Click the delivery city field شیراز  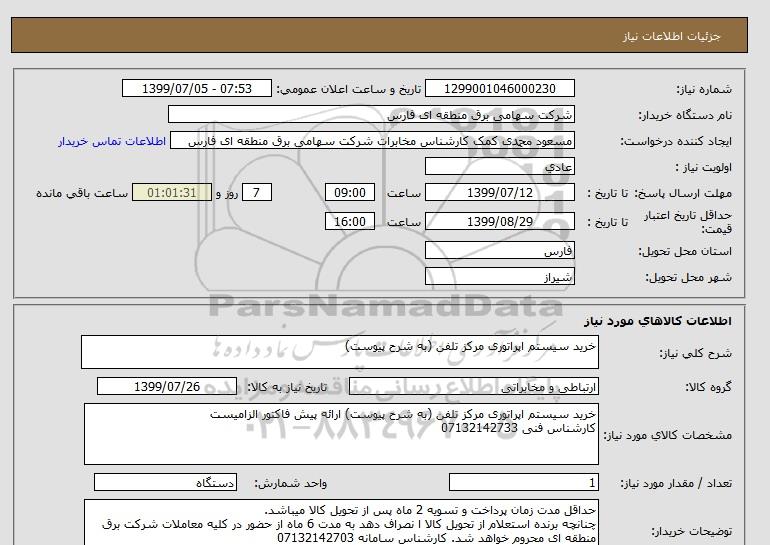pos(499,277)
